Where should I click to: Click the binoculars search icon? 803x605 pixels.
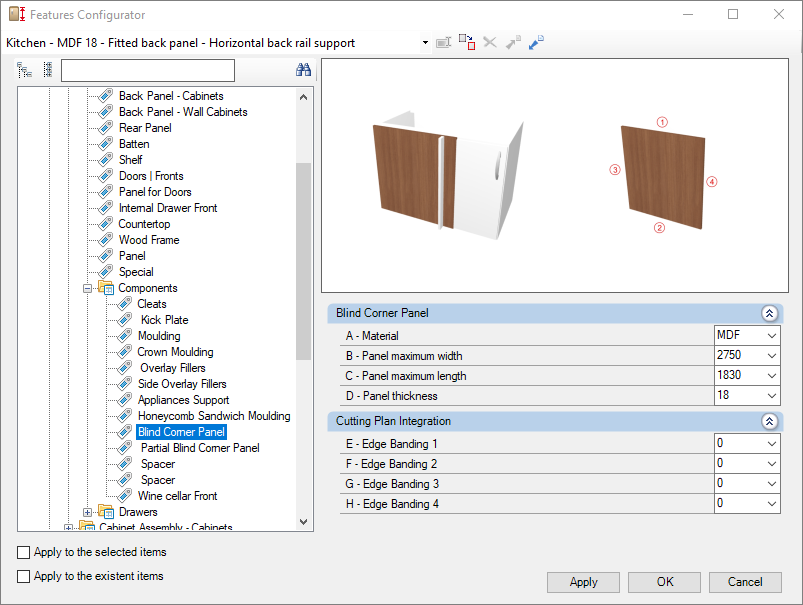pos(303,70)
